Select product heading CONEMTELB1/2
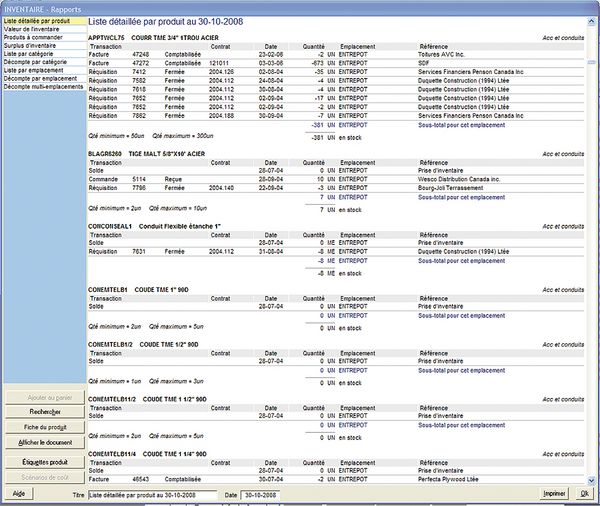Screen dimensions: 600x506 pyautogui.click(x=143, y=345)
